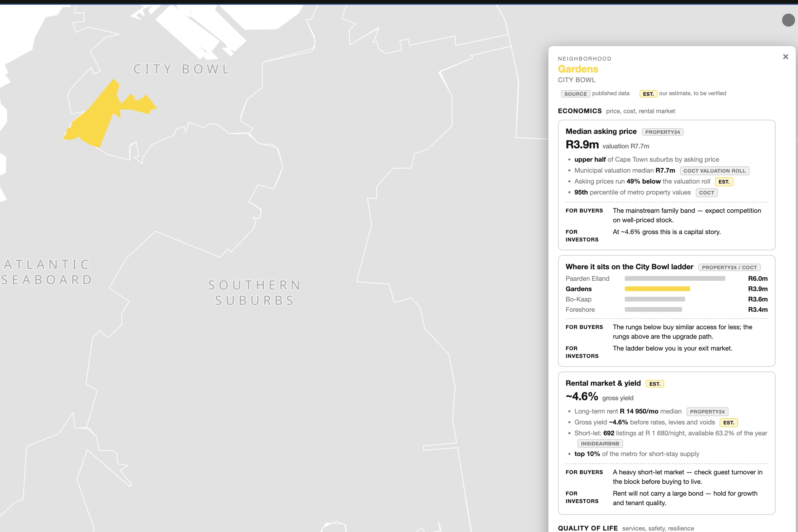Click EST. badge after 'levies and voids'
This screenshot has height=532, width=798.
click(729, 423)
